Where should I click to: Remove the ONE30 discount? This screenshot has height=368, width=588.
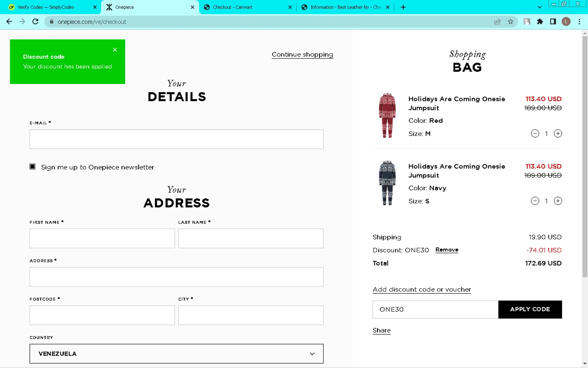(447, 250)
